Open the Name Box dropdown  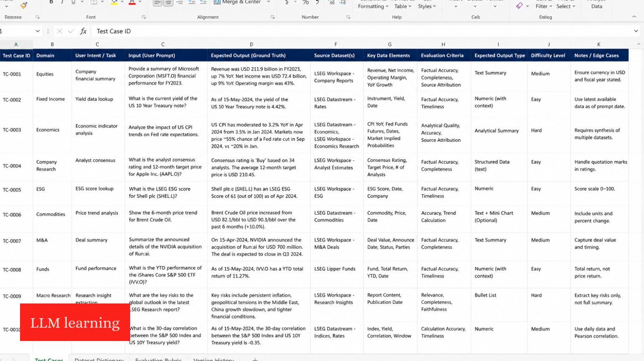[38, 31]
